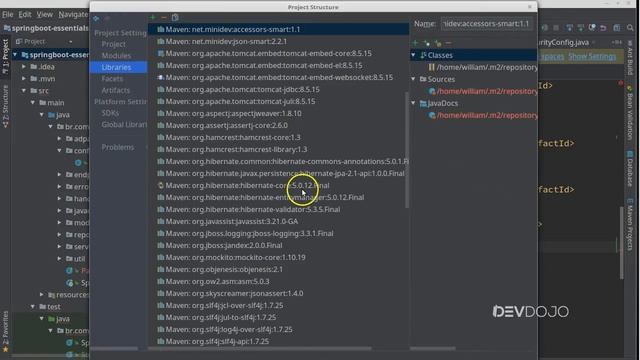The height and width of the screenshot is (360, 640).
Task: Click the web icon under JavaDocs node
Action: coord(432,115)
